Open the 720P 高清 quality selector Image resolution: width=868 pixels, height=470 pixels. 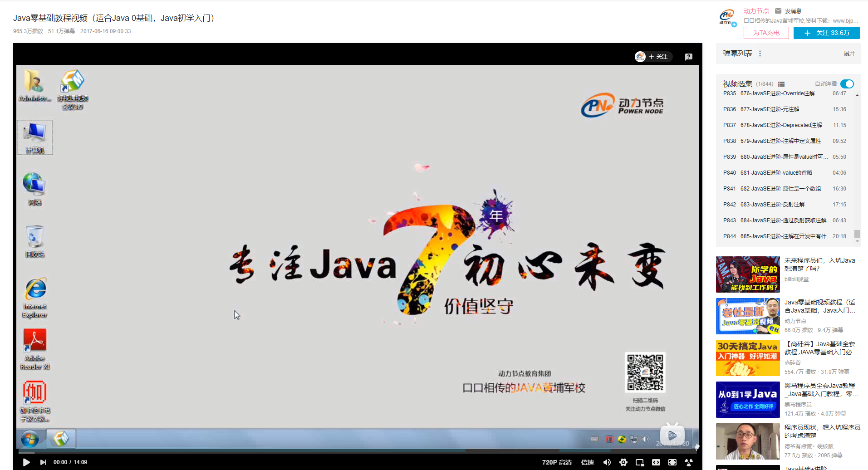point(557,462)
